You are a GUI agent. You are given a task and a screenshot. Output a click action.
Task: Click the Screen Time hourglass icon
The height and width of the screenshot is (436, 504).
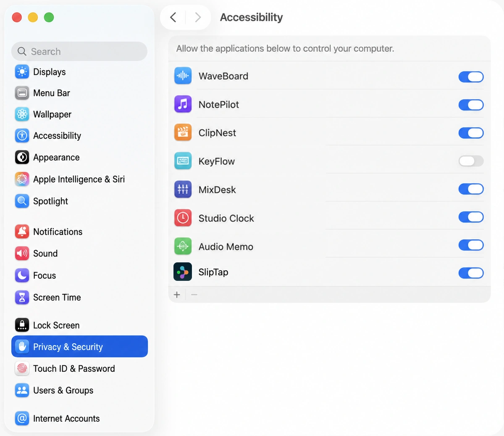click(22, 297)
